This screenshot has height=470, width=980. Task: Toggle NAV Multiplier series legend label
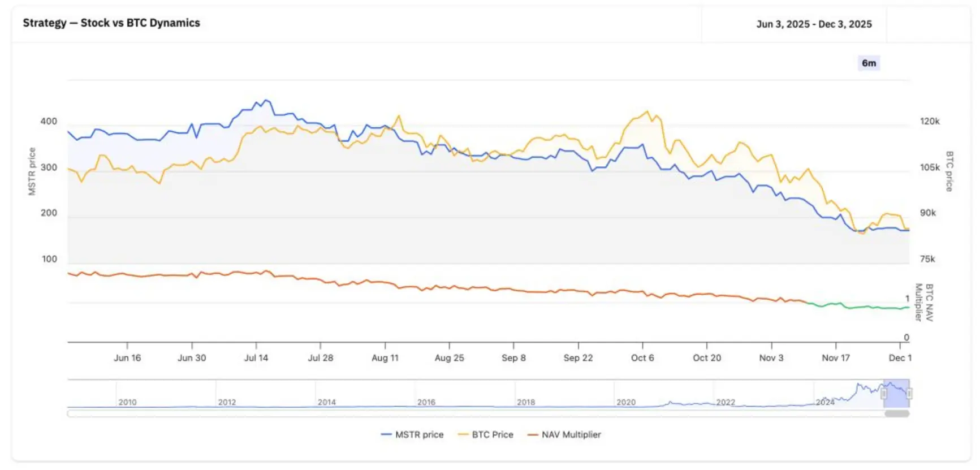[571, 434]
